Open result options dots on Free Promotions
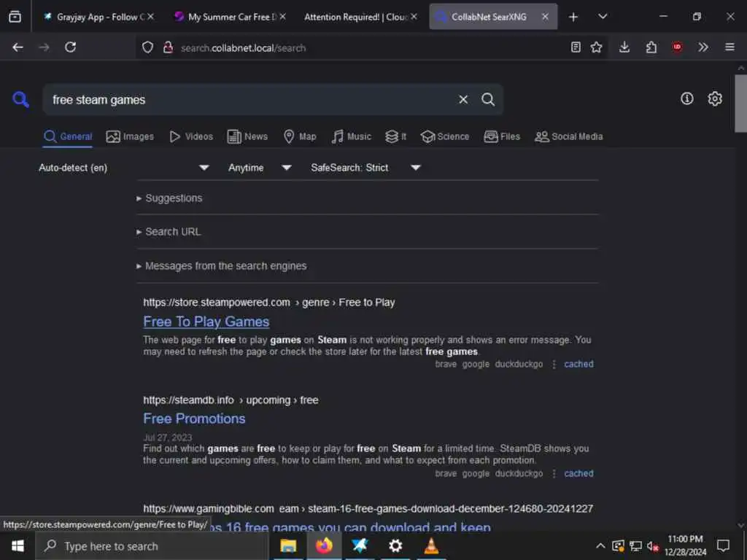This screenshot has height=560, width=747. [x=554, y=474]
